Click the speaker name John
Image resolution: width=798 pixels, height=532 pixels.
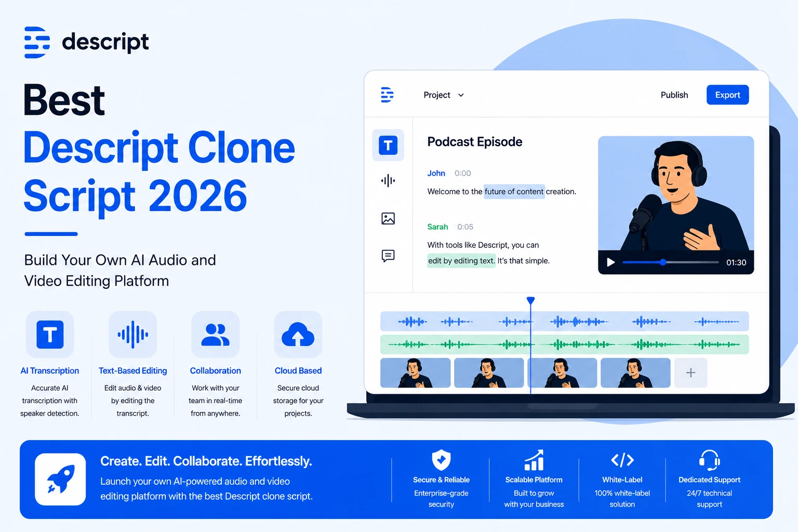[436, 173]
